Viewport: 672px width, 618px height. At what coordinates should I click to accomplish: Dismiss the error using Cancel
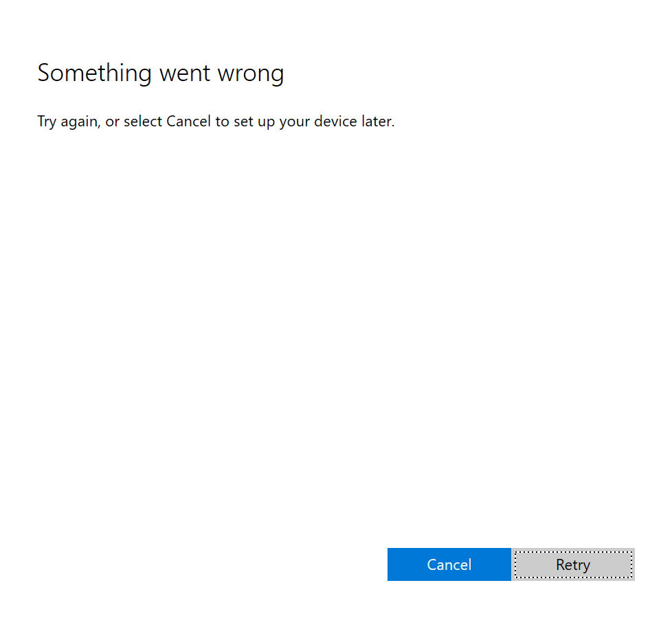click(449, 564)
